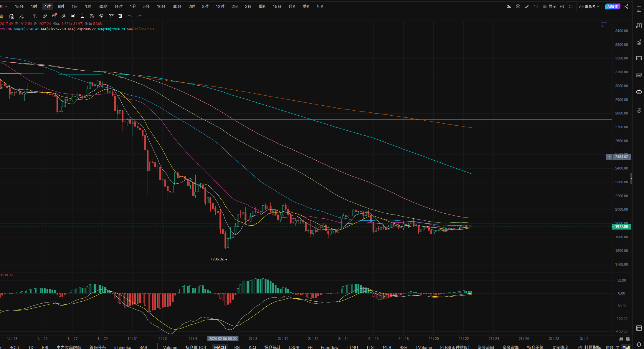Viewport: 644px width, 349px height.
Task: Open chart settings hexagon icon
Action: [562, 6]
